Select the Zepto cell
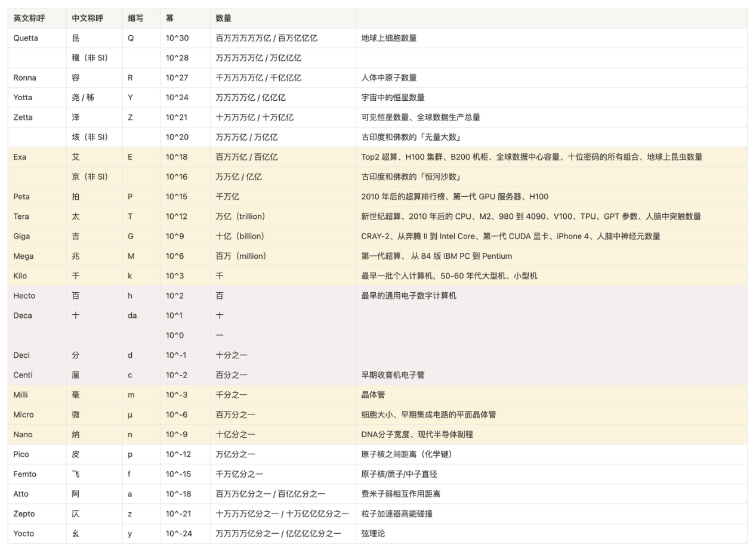This screenshot has width=756, height=551. pyautogui.click(x=37, y=513)
